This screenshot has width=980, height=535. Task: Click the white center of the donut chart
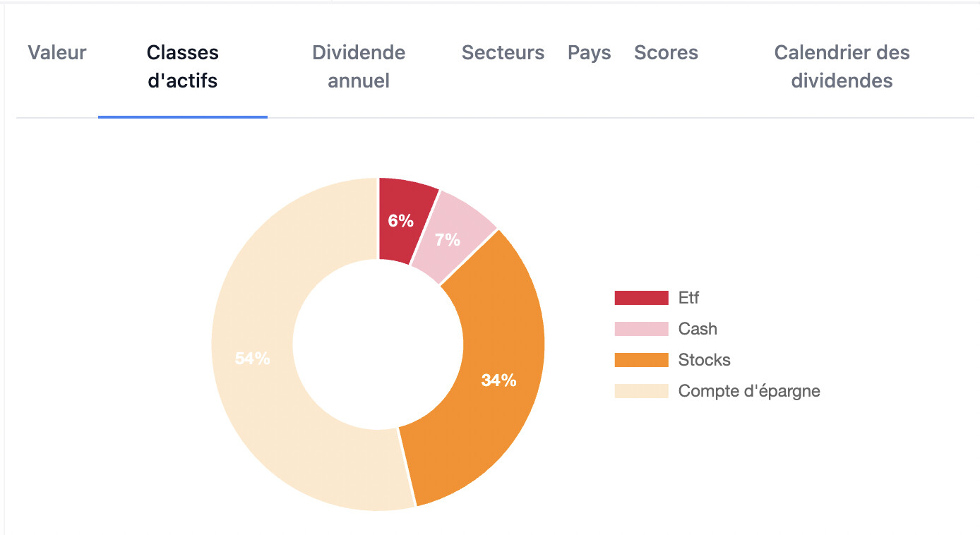click(378, 344)
